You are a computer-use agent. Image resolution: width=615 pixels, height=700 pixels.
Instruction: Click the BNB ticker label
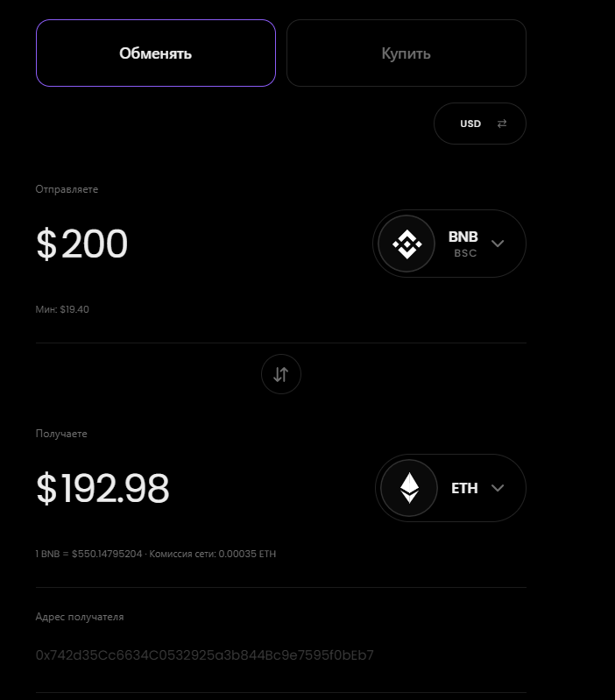pyautogui.click(x=463, y=237)
